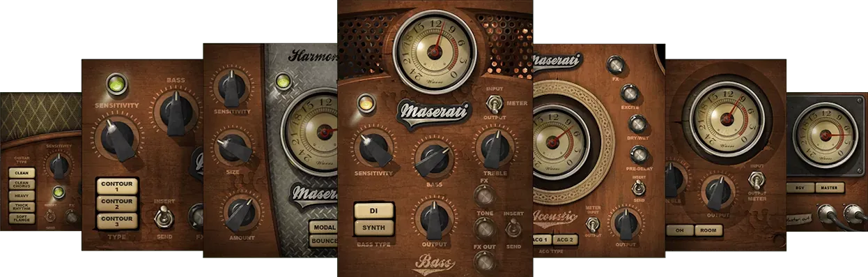Click the small Tone knob on Bass plugin
This screenshot has width=868, height=277.
485,227
